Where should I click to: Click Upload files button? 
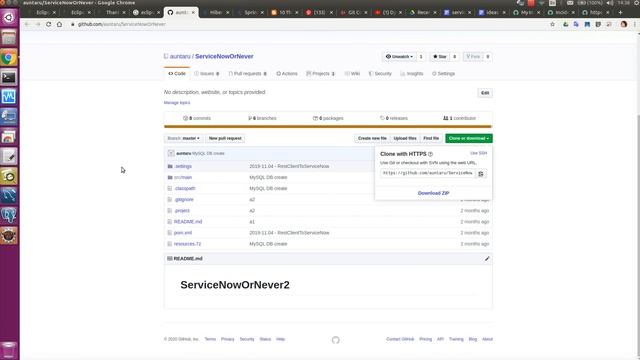405,138
